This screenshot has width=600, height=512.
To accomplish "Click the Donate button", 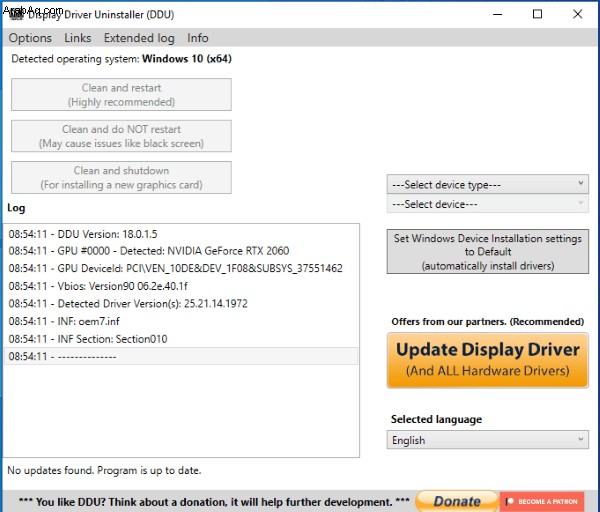I will pyautogui.click(x=457, y=501).
